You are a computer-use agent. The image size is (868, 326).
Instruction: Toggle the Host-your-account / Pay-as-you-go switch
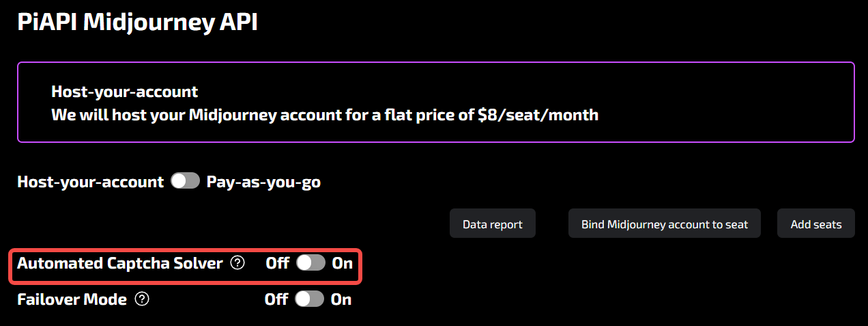pos(185,181)
